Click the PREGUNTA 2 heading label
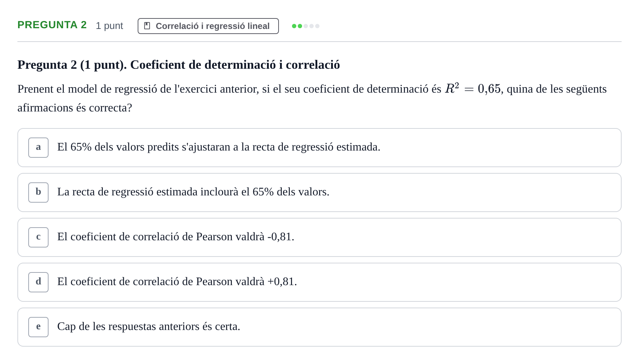This screenshot has width=639, height=364. pyautogui.click(x=52, y=25)
